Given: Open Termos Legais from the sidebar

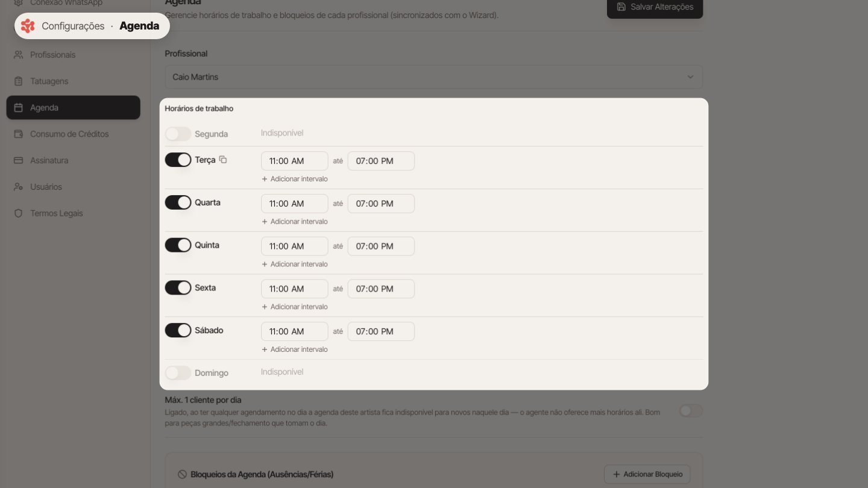Looking at the screenshot, I should click(x=73, y=213).
